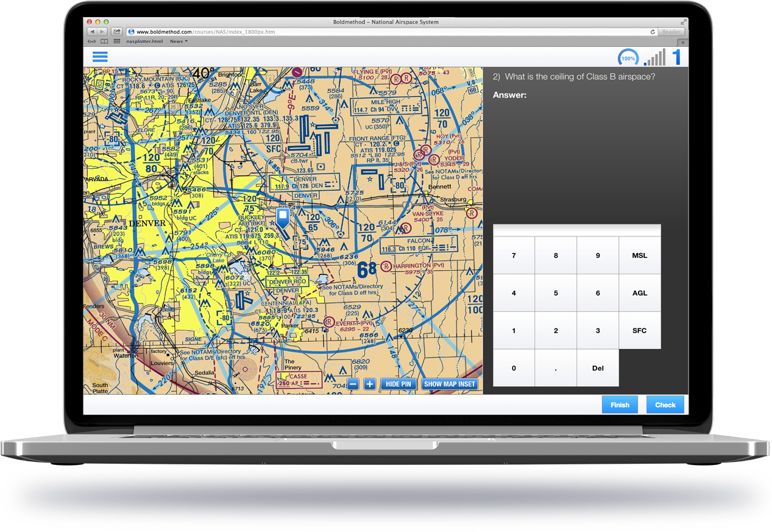The width and height of the screenshot is (772, 532).
Task: Hide the map pin with Hide Pin
Action: tap(399, 384)
